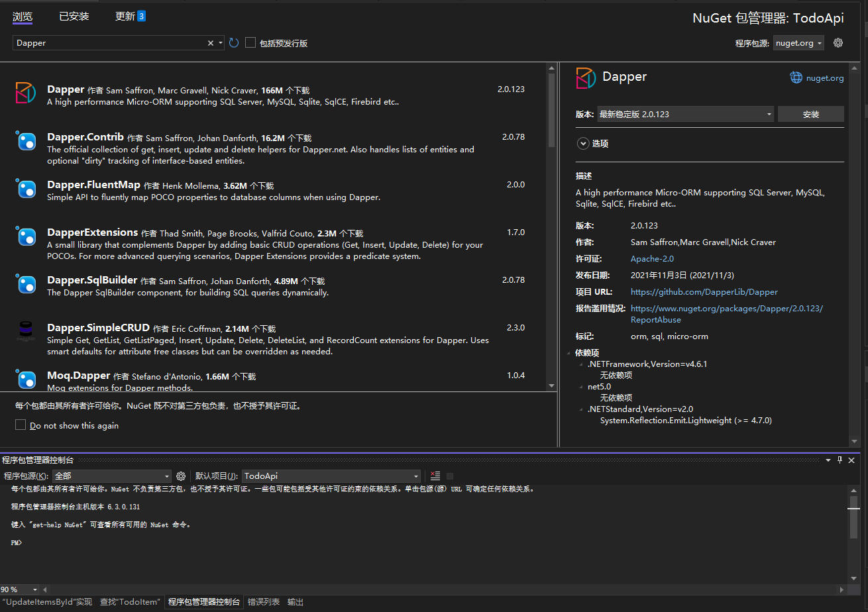Viewport: 868px width, 612px height.
Task: Switch to the 已安装 tab
Action: coord(74,16)
